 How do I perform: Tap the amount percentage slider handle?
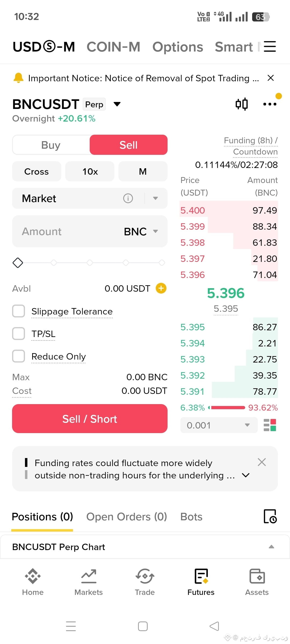18,263
